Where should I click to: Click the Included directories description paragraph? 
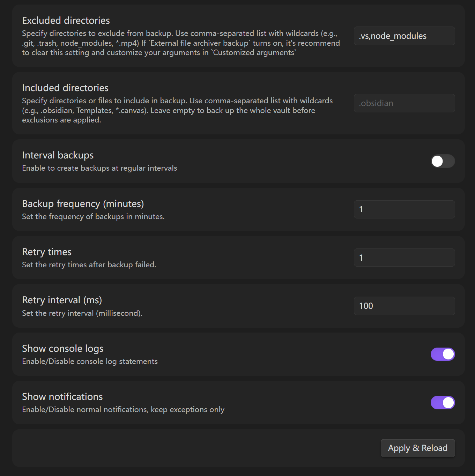pos(177,110)
